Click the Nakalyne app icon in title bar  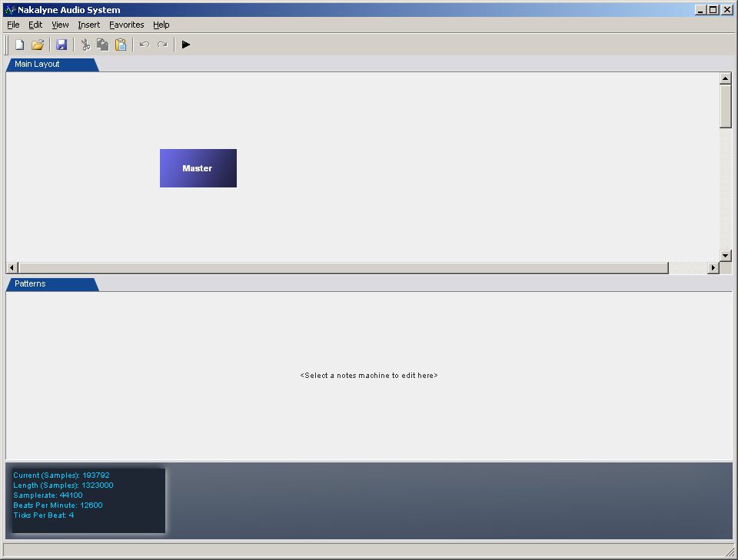click(x=10, y=10)
